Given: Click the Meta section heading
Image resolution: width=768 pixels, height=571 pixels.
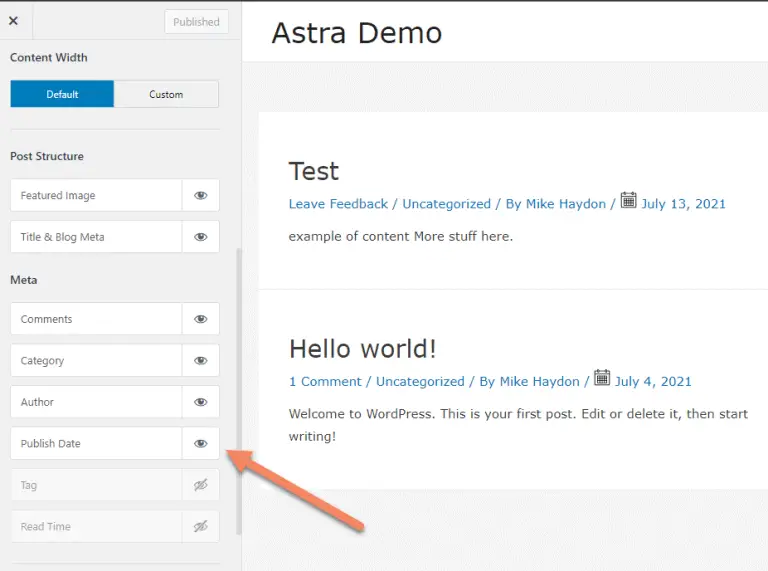Looking at the screenshot, I should tap(24, 280).
